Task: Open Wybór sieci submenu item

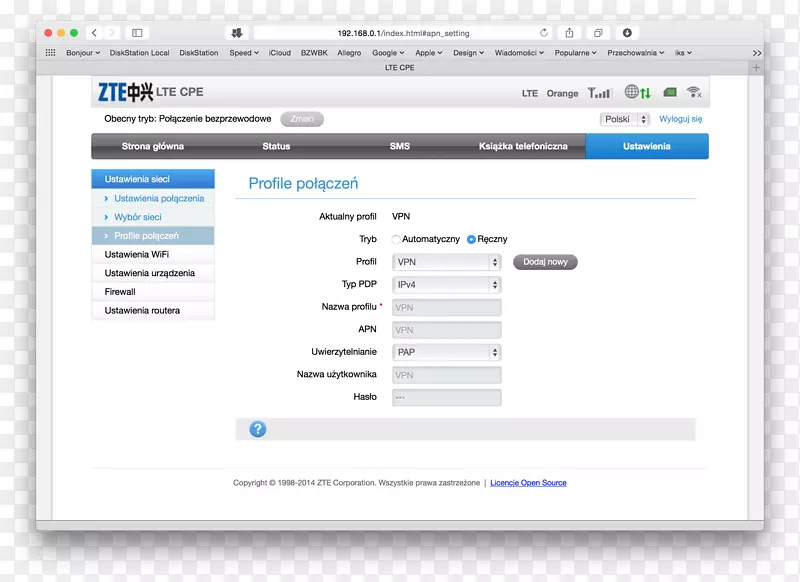Action: [x=153, y=217]
